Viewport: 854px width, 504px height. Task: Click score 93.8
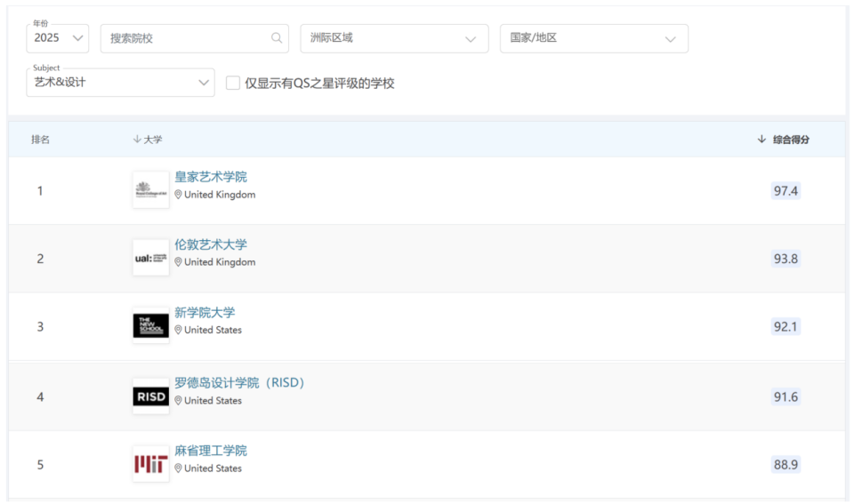(x=786, y=259)
